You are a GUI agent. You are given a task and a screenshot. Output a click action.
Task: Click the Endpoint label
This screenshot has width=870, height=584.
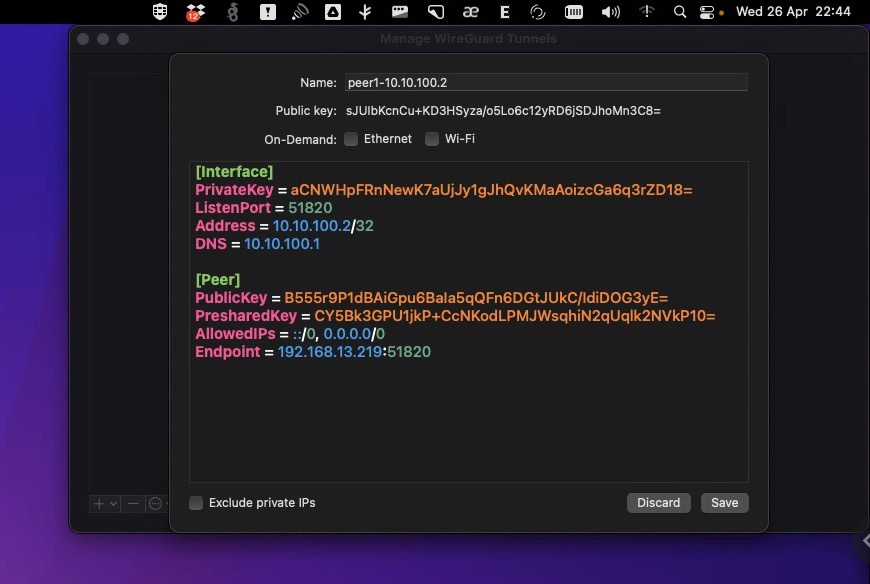point(227,352)
